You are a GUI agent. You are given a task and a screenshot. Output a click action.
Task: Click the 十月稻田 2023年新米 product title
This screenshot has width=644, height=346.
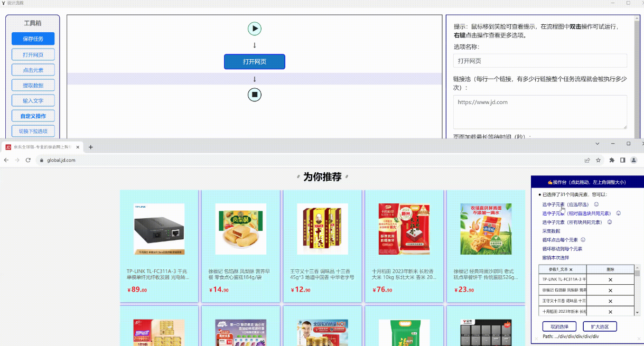[404, 274]
